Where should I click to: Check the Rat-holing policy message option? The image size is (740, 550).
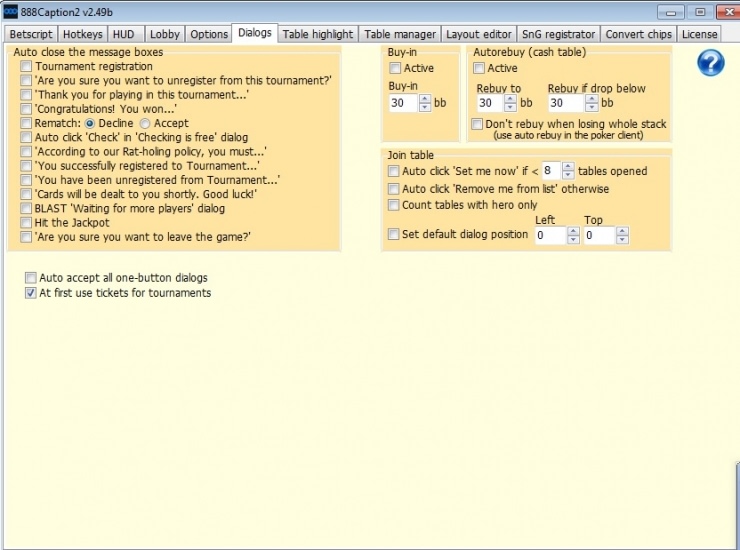pos(26,152)
